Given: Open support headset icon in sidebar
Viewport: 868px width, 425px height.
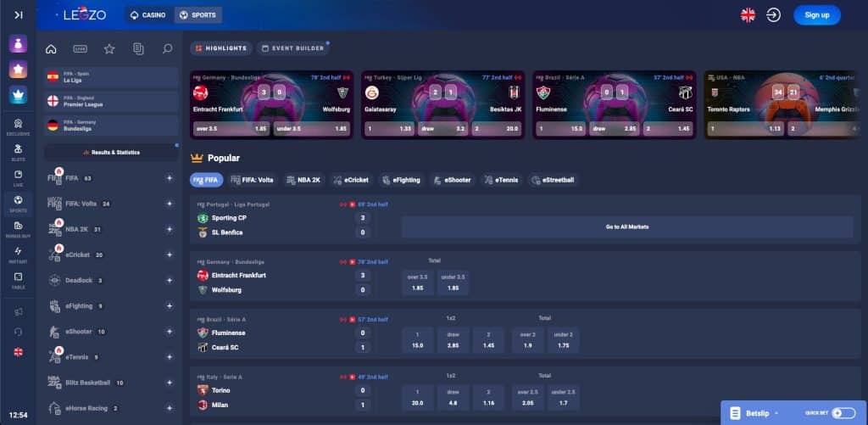Looking at the screenshot, I should click(18, 332).
